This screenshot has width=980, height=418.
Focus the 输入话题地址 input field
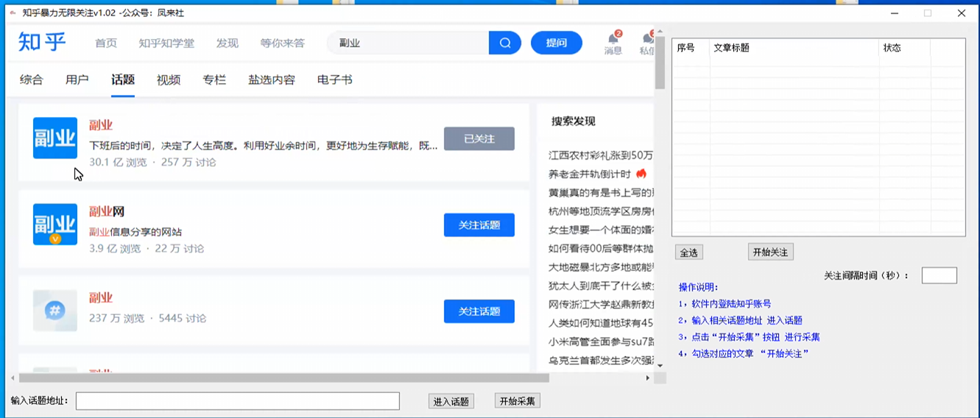point(237,401)
